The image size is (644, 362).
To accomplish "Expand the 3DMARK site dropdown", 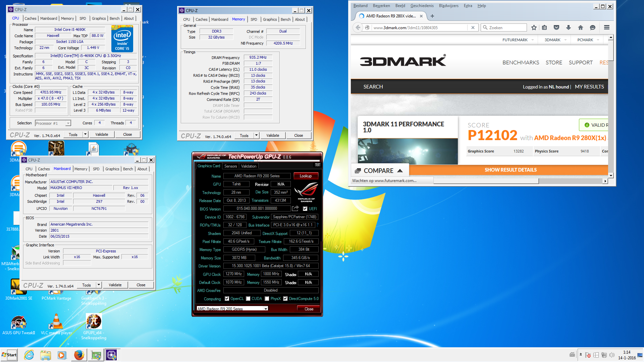I will [x=566, y=40].
